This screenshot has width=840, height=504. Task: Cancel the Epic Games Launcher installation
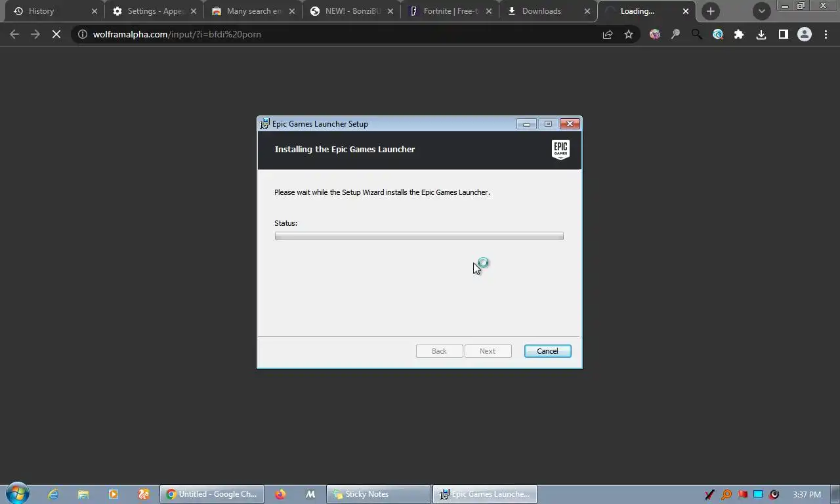pos(547,351)
